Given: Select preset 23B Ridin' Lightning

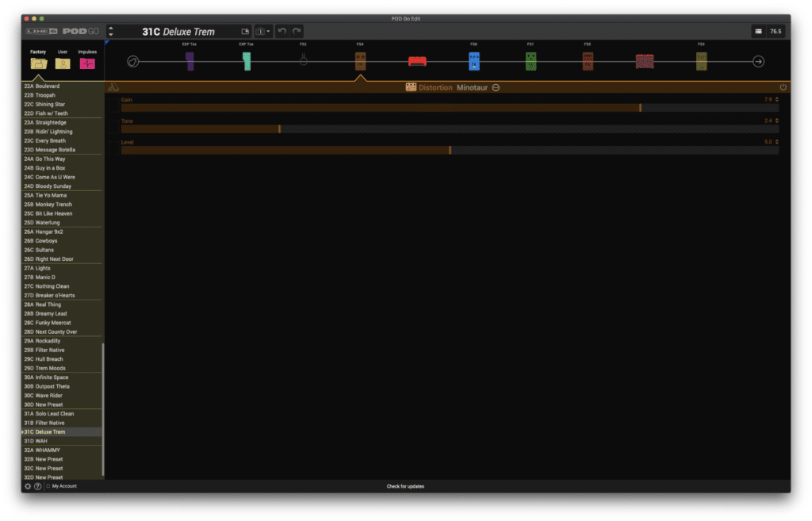Looking at the screenshot, I should [62, 132].
